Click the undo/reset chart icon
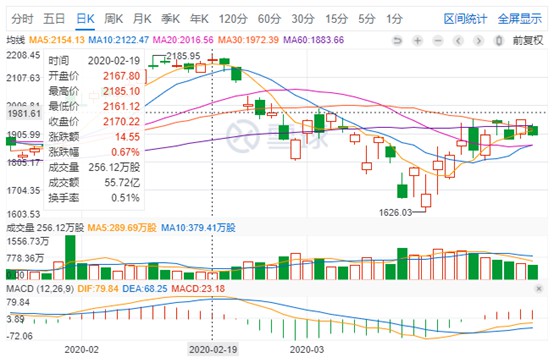This screenshot has height=363, width=554. (397, 41)
